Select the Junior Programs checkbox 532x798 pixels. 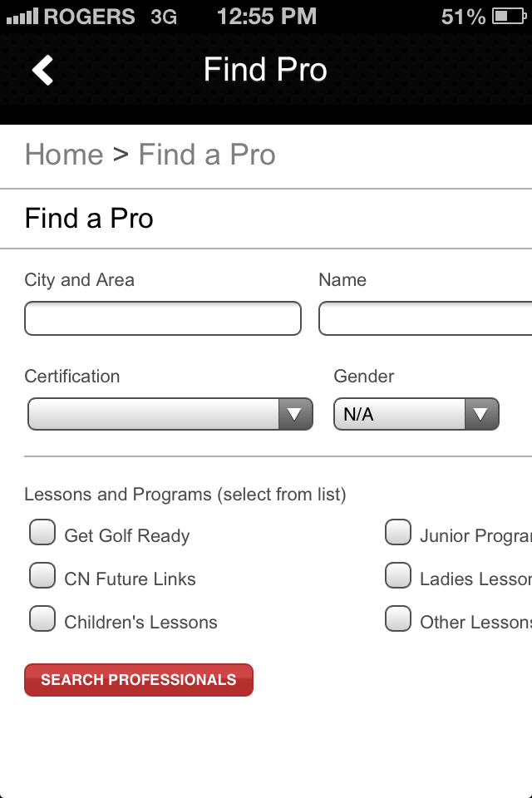click(x=398, y=533)
